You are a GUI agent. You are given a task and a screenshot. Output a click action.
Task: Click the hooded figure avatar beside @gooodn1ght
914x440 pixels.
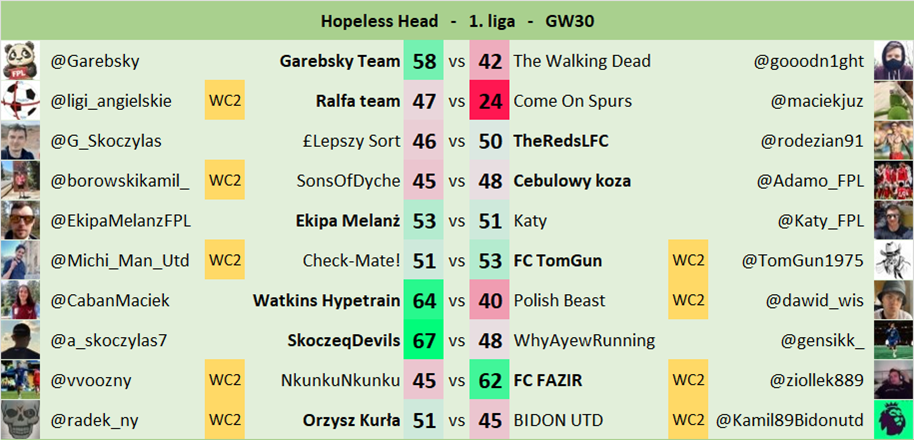pos(893,61)
